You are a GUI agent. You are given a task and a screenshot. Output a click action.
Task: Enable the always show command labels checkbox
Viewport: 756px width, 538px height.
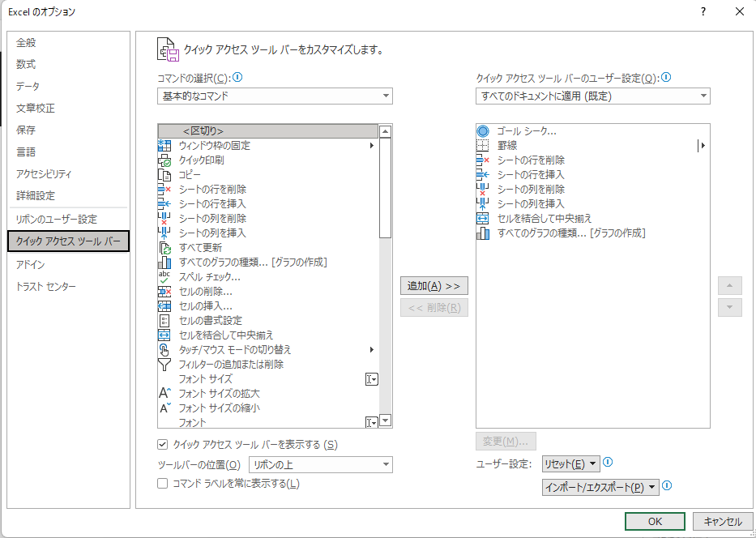(163, 484)
